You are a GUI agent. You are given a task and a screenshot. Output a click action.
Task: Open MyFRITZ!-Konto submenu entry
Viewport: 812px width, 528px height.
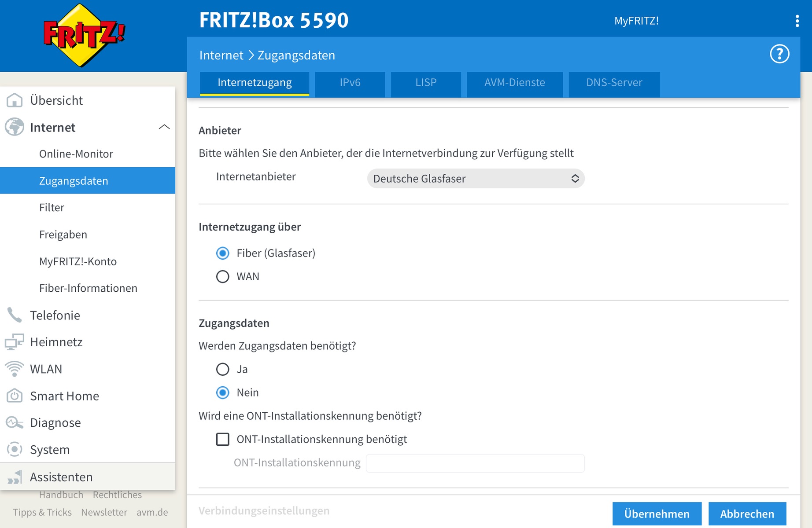[x=88, y=261]
